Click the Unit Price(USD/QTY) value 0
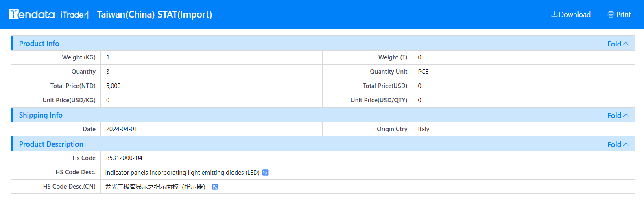This screenshot has width=644, height=202. point(419,100)
